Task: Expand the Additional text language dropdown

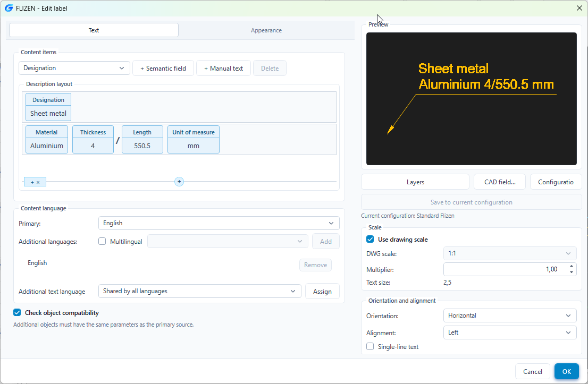Action: 199,292
